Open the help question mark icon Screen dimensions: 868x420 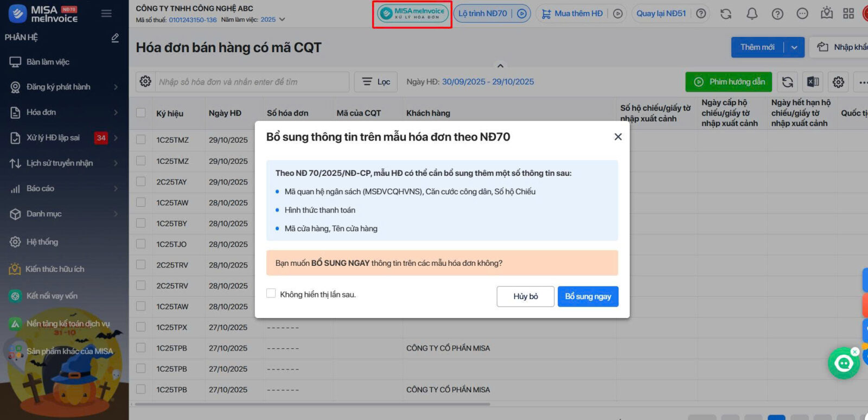coord(777,14)
